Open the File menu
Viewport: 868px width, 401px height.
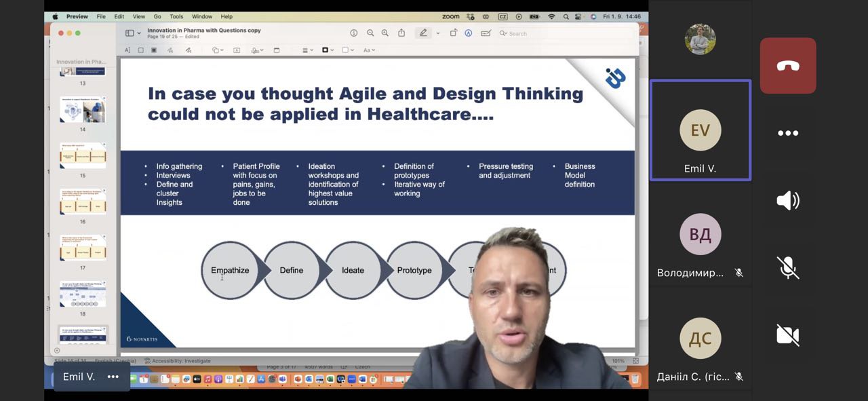click(101, 16)
